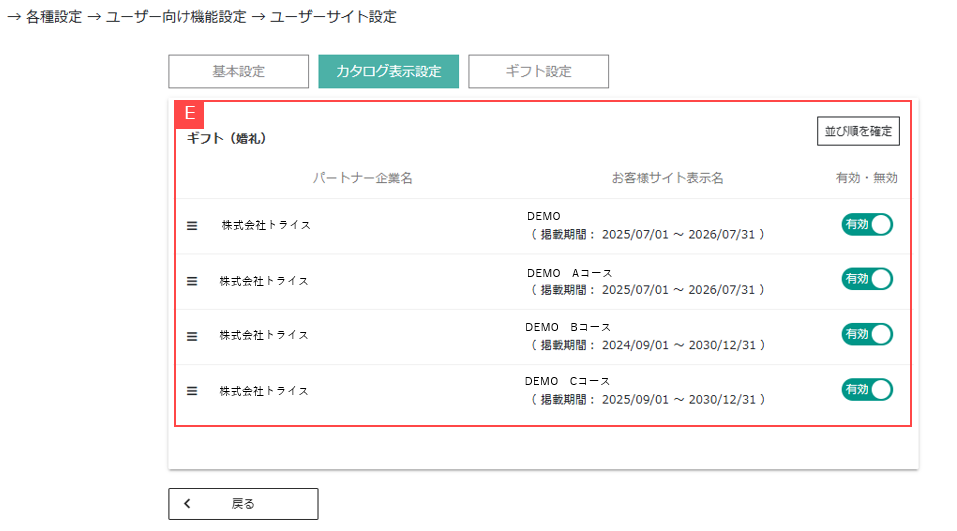Image resolution: width=957 pixels, height=531 pixels.
Task: Switch to the ギフト設定 tab
Action: 538,72
